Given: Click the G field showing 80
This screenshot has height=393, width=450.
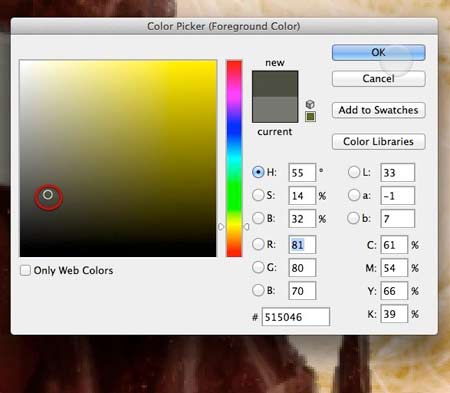Looking at the screenshot, I should pos(302,268).
